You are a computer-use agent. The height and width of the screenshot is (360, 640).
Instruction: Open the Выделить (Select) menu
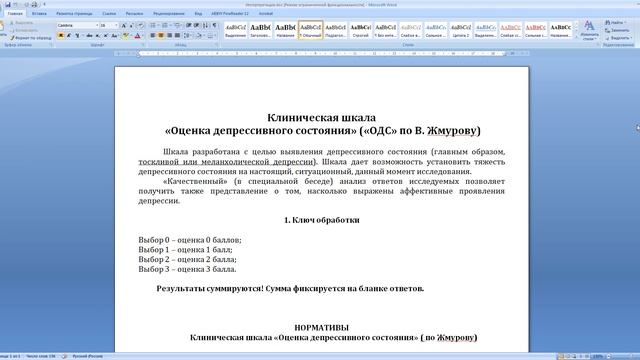pyautogui.click(x=618, y=38)
